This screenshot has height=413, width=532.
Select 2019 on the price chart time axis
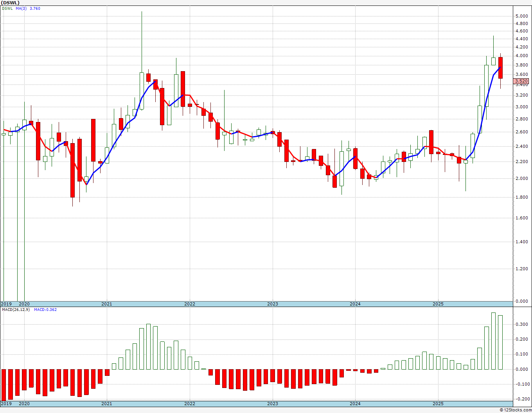tap(6, 304)
